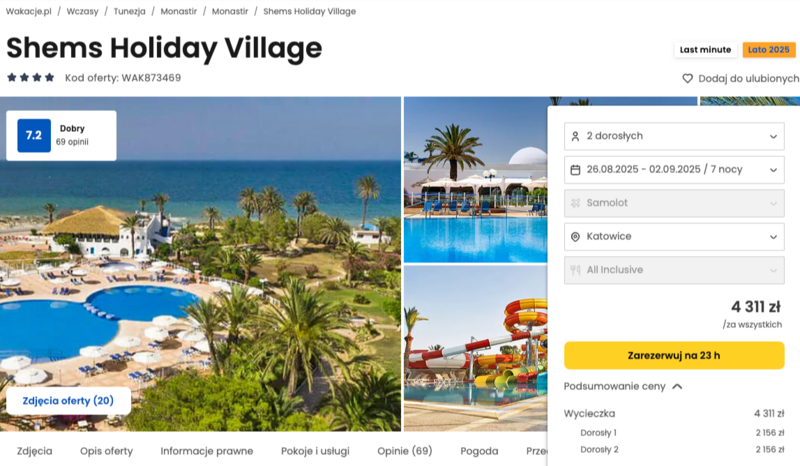Click the Lato 2025 tag
The image size is (800, 466).
[x=768, y=50]
